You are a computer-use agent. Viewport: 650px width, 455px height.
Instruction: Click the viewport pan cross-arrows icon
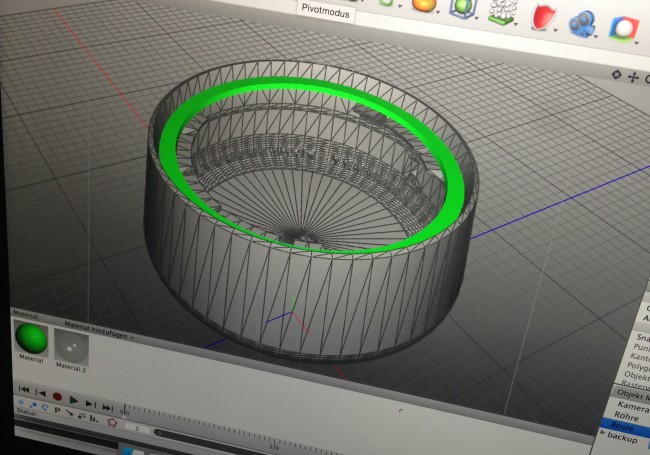pyautogui.click(x=633, y=77)
